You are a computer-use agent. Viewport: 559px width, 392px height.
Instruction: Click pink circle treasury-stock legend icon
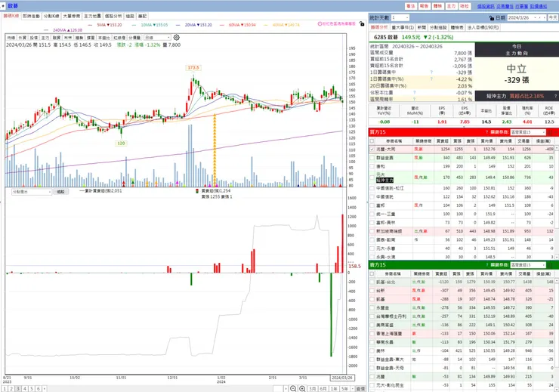320,24
